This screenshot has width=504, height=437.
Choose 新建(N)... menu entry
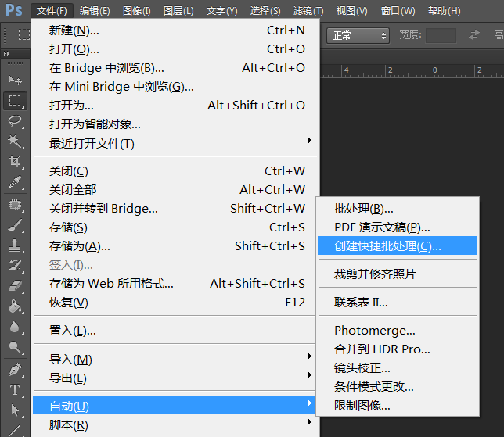coord(176,30)
